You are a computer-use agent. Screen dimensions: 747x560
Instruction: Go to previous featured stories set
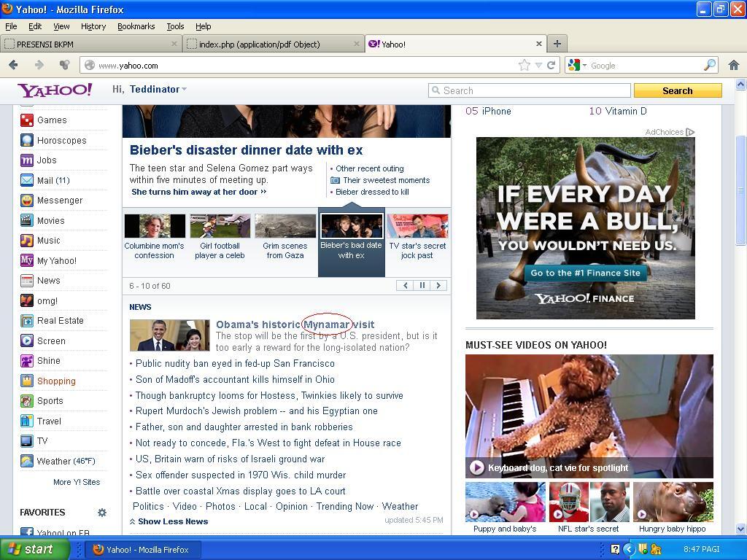(405, 285)
